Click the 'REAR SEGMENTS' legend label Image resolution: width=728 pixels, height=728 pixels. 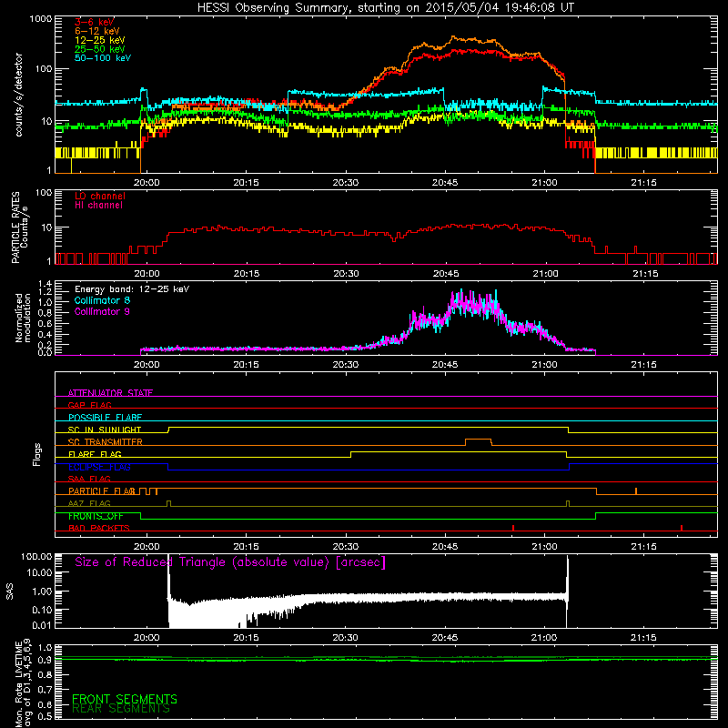(121, 709)
